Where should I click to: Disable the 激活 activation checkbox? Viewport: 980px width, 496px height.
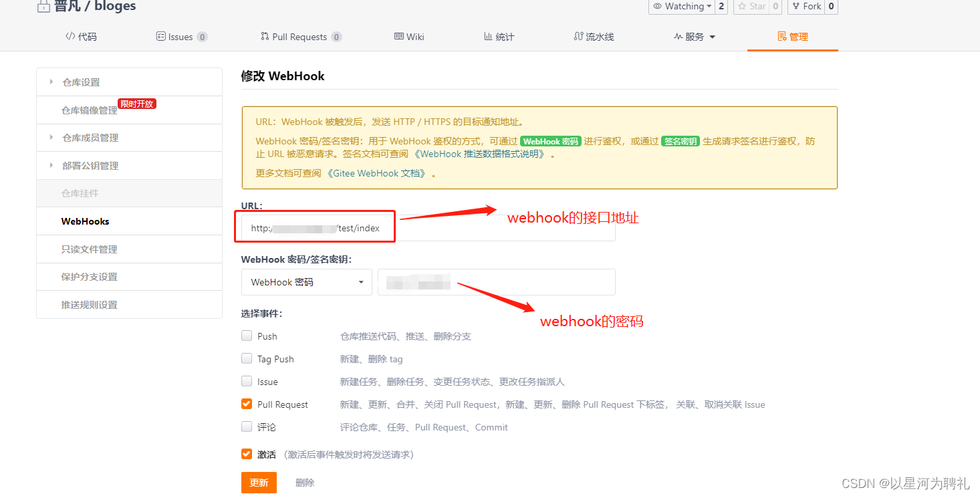click(x=247, y=453)
